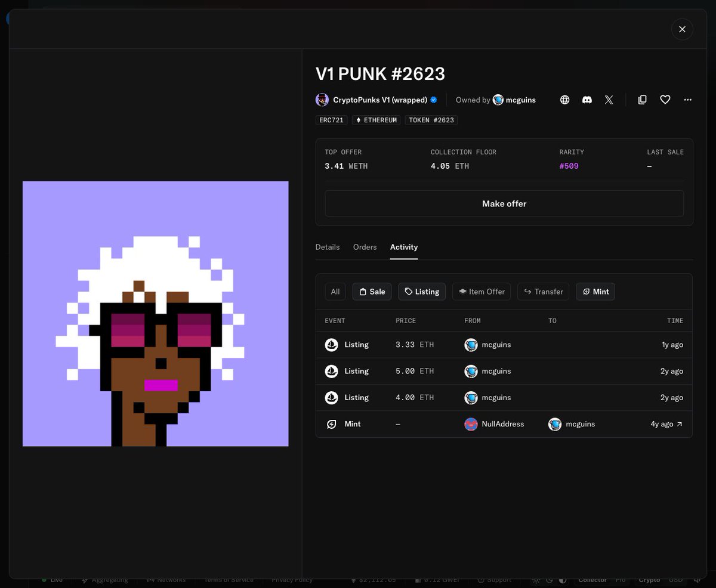Click the mcguins avatar in 4.00 ETH row
The height and width of the screenshot is (588, 716).
pyautogui.click(x=471, y=397)
